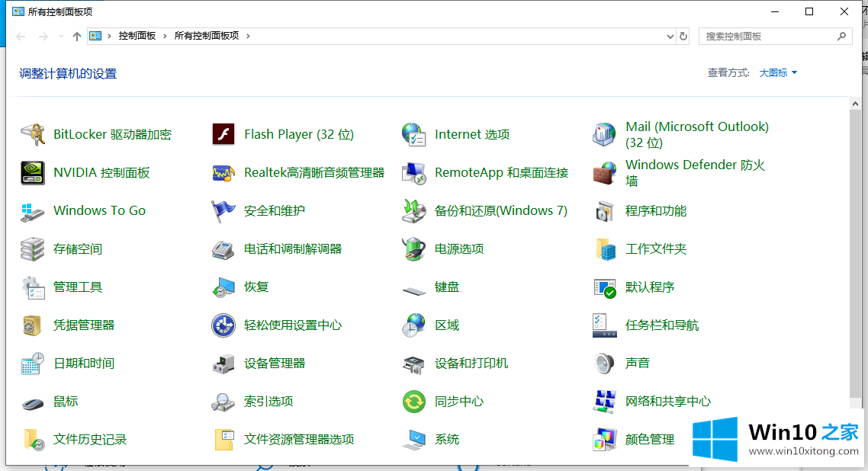This screenshot has height=471, width=868.
Task: Open the 设备管理器 icon
Action: [x=223, y=364]
